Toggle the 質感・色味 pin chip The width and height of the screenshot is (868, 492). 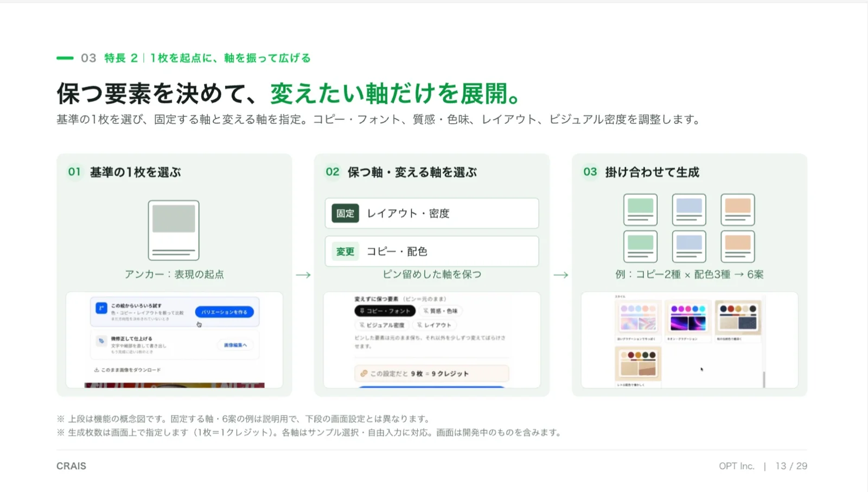point(441,311)
